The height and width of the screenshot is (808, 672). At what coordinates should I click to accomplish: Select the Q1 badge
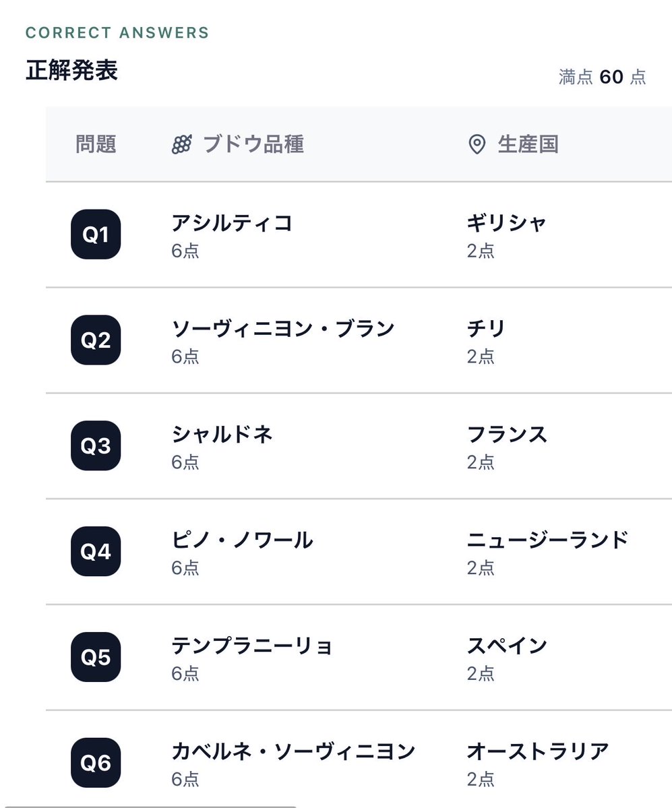pyautogui.click(x=96, y=235)
